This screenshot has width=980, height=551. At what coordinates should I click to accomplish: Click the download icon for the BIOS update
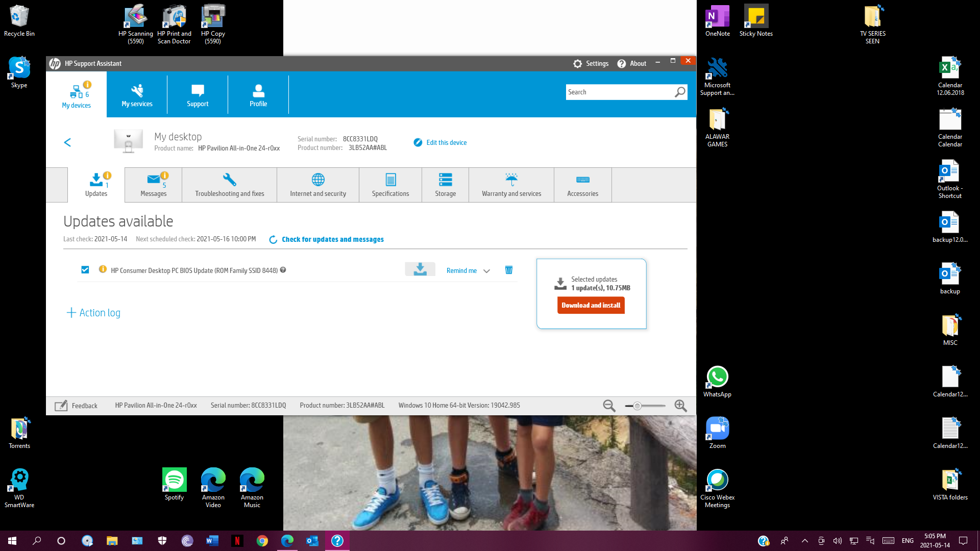coord(420,269)
